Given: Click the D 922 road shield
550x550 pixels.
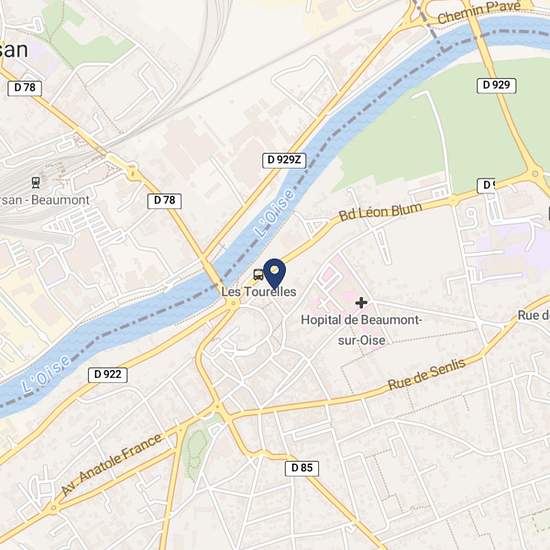Looking at the screenshot, I should [x=108, y=375].
